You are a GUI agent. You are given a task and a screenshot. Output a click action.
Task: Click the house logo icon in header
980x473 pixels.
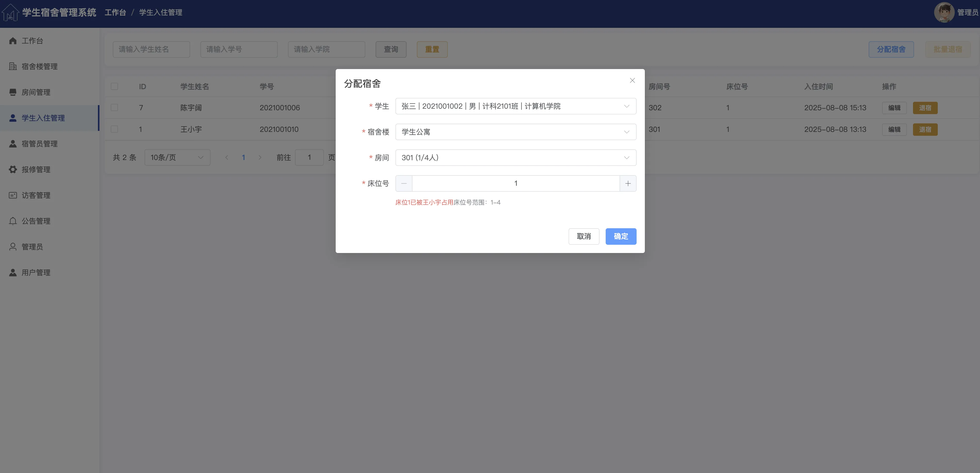(10, 13)
